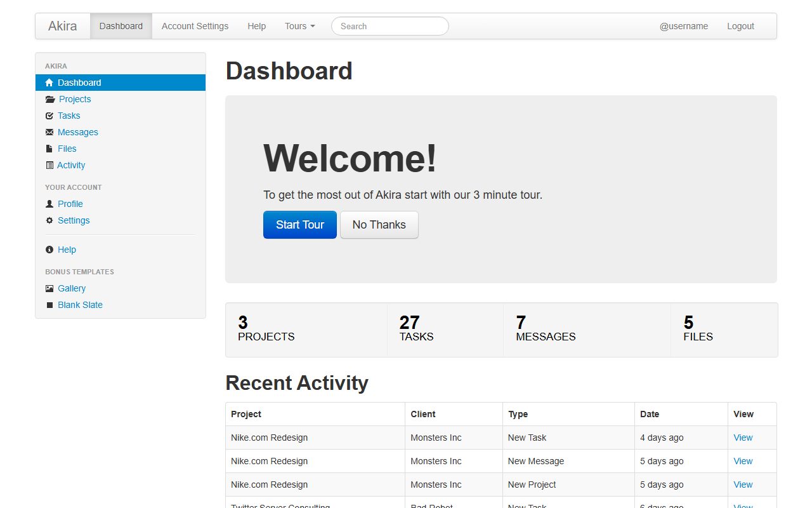Click the envelope icon next to Messages
812x508 pixels.
click(49, 132)
